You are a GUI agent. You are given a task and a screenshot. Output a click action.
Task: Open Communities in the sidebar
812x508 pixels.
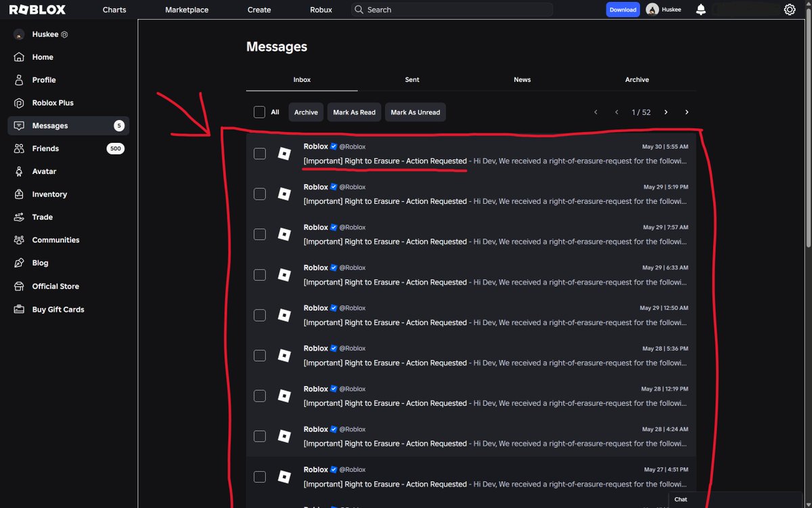click(x=55, y=240)
